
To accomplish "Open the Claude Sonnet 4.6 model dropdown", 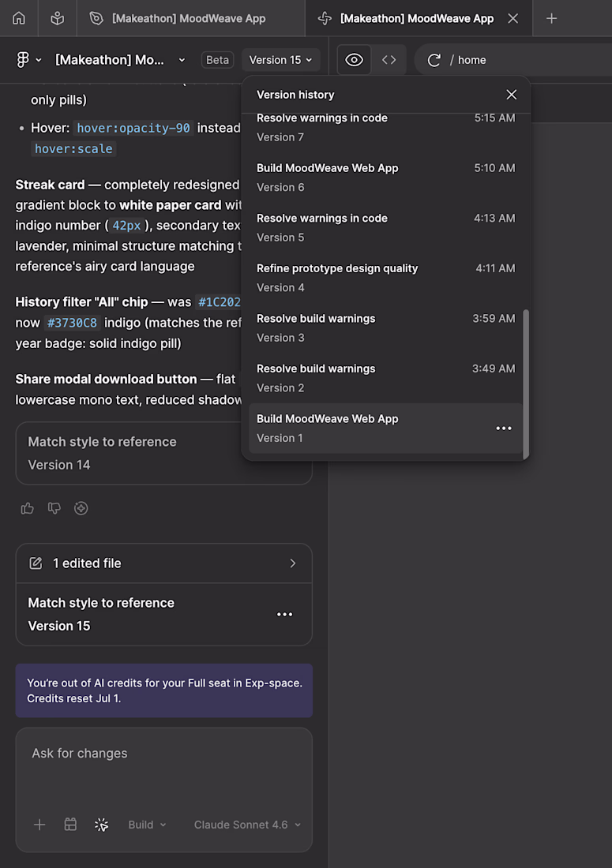I will [x=247, y=825].
